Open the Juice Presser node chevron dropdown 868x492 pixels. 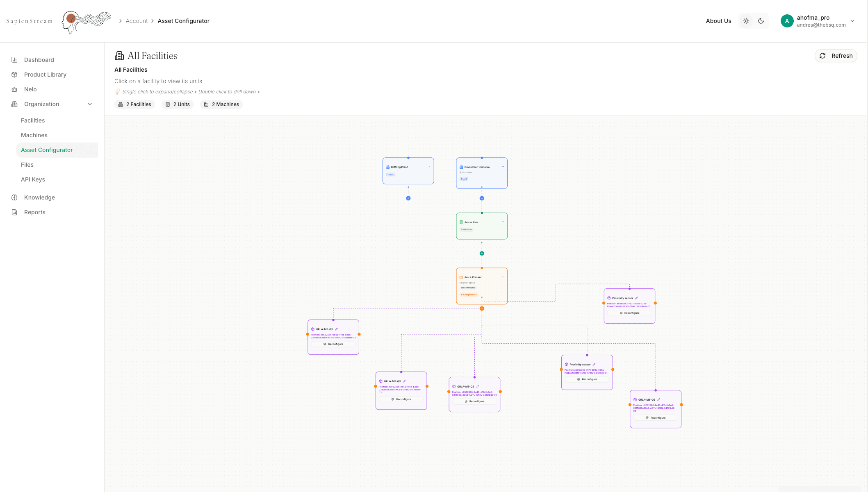(x=503, y=277)
